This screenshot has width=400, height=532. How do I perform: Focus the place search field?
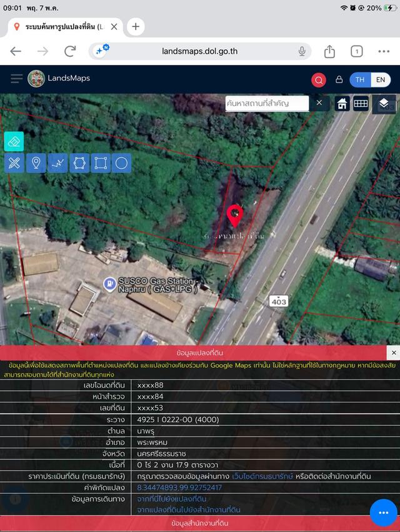point(267,103)
